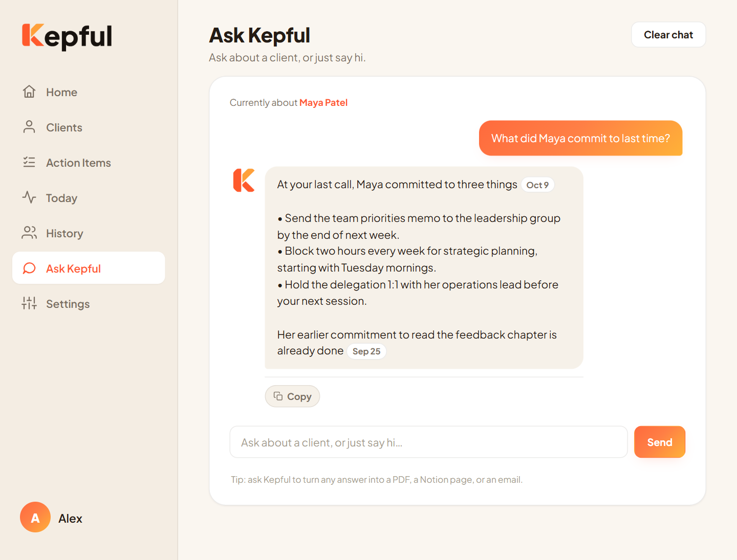Open the Action Items label in sidebar

[x=78, y=163]
